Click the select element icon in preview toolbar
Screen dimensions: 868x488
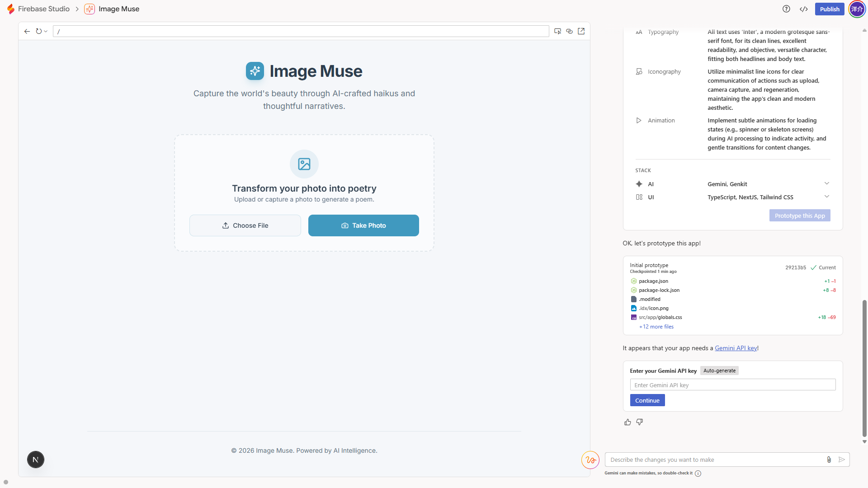(557, 31)
